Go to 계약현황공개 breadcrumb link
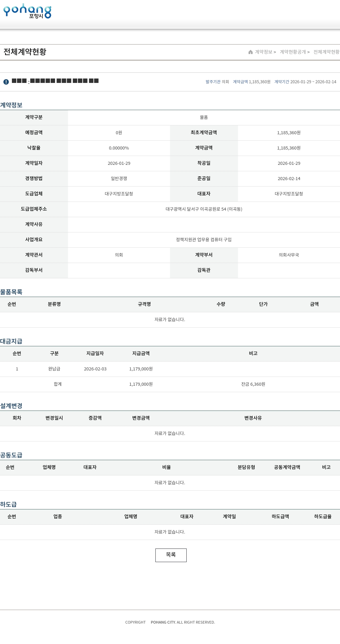The width and height of the screenshot is (340, 644). click(x=293, y=52)
